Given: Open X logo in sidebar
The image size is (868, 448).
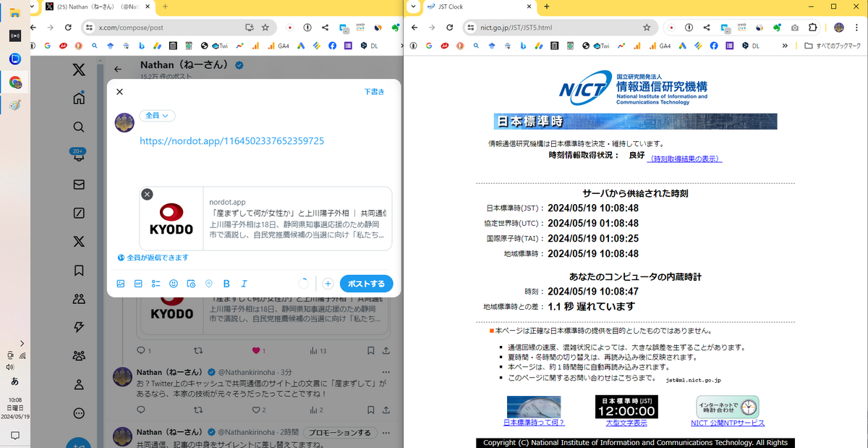Looking at the screenshot, I should (x=79, y=70).
